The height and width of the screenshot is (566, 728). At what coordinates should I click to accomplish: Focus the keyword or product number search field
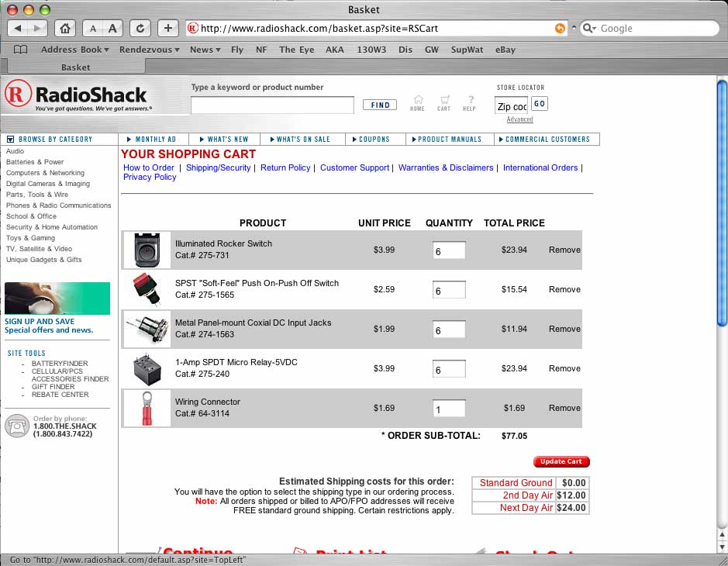click(x=273, y=105)
